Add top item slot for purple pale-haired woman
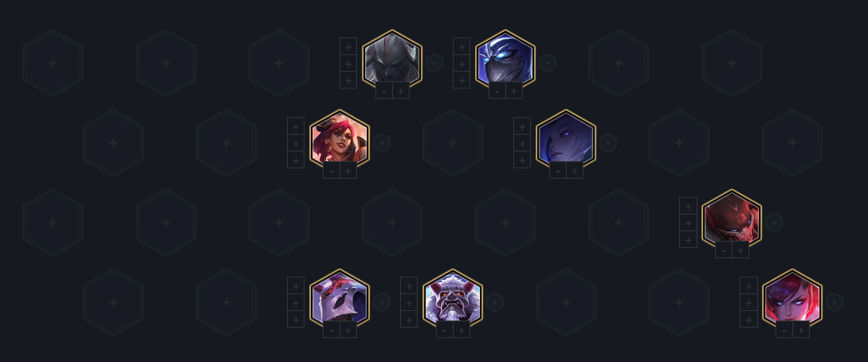 (x=522, y=126)
